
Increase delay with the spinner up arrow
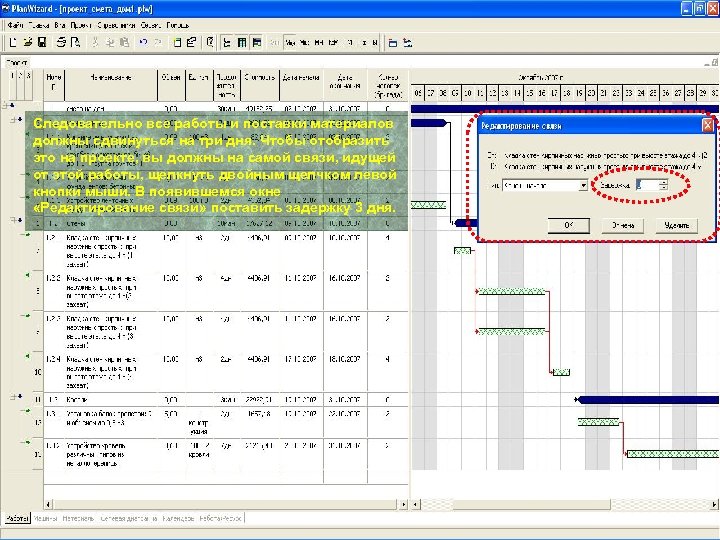pos(664,183)
